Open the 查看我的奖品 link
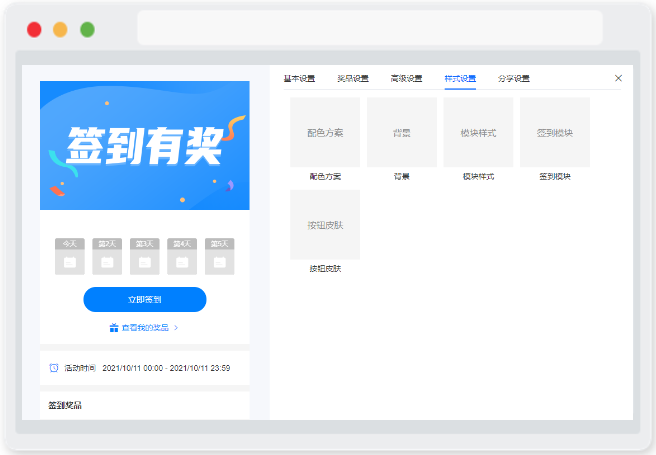This screenshot has height=455, width=656. 144,327
